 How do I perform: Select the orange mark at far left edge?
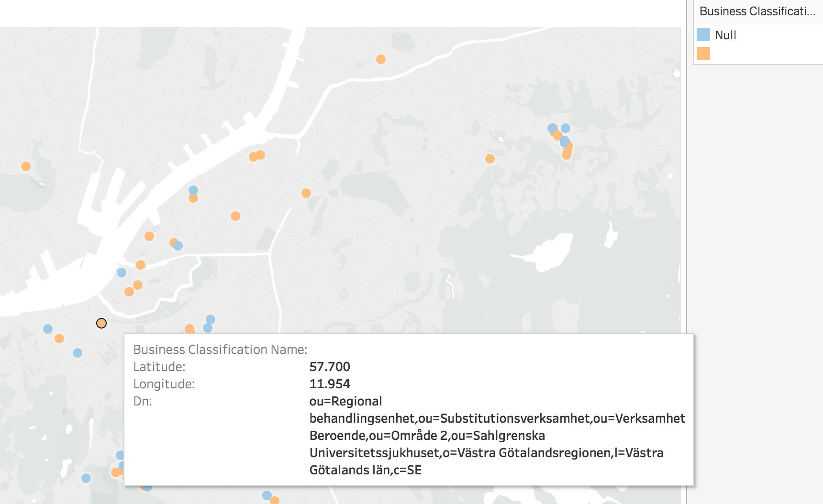26,166
